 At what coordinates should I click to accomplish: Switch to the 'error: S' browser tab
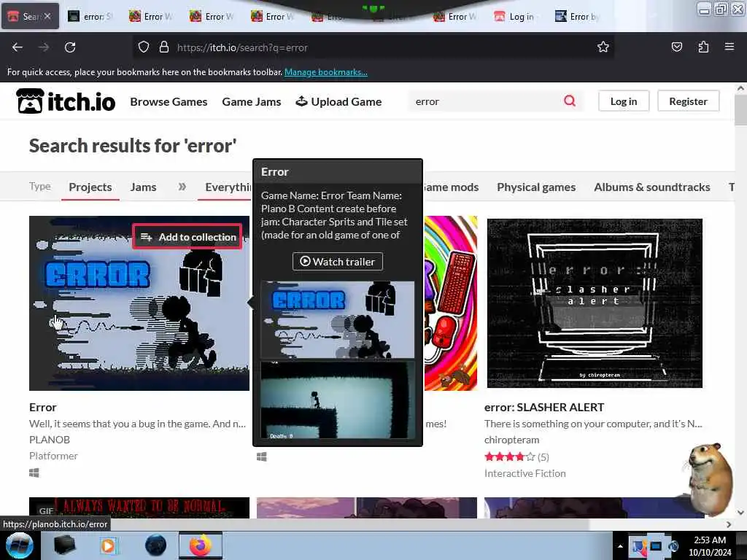[90, 17]
